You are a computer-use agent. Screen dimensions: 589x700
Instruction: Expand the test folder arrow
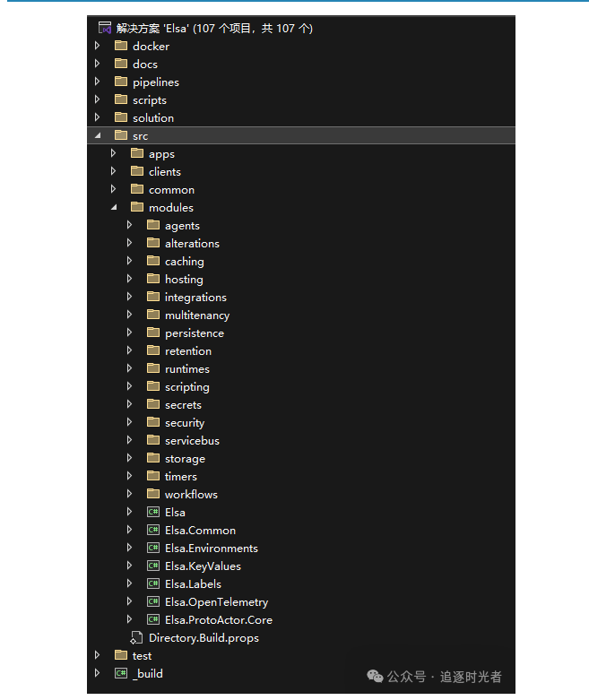click(x=98, y=655)
